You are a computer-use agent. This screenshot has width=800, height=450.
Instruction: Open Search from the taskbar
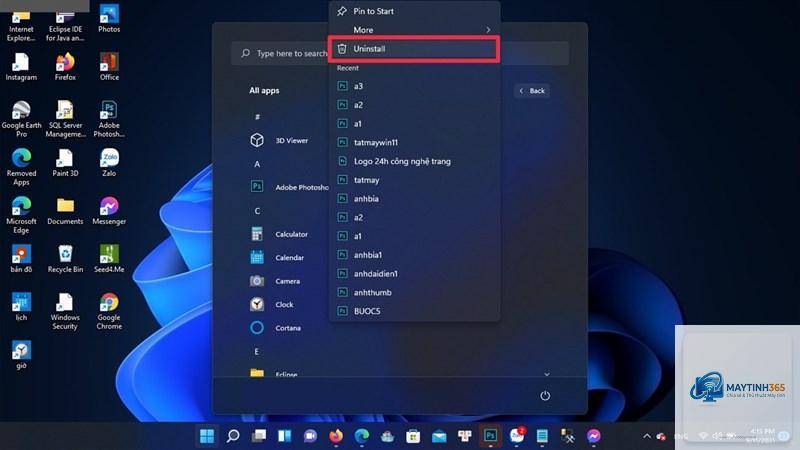click(x=233, y=436)
